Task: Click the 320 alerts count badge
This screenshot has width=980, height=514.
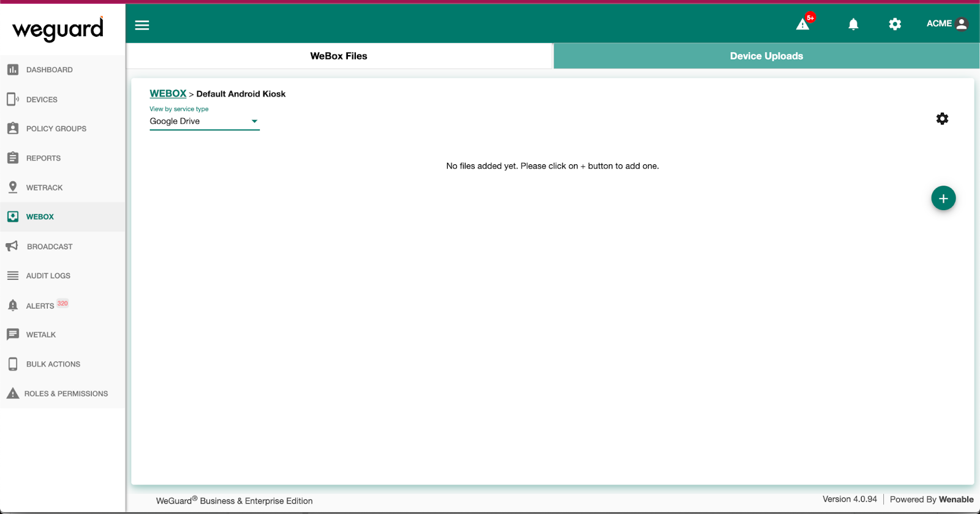Action: click(62, 303)
